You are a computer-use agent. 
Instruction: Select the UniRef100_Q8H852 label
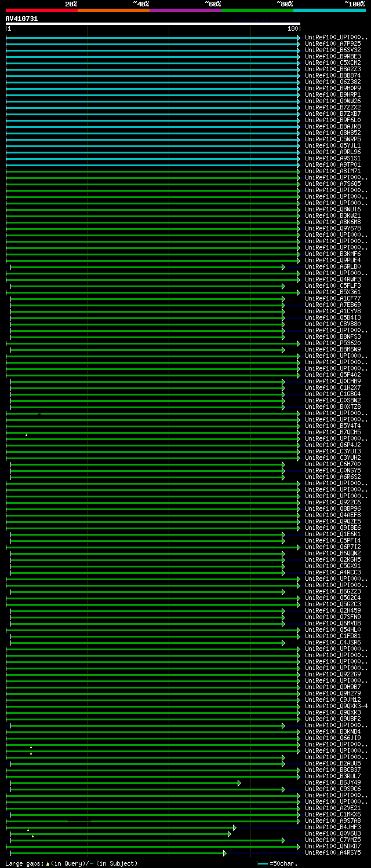click(x=333, y=133)
